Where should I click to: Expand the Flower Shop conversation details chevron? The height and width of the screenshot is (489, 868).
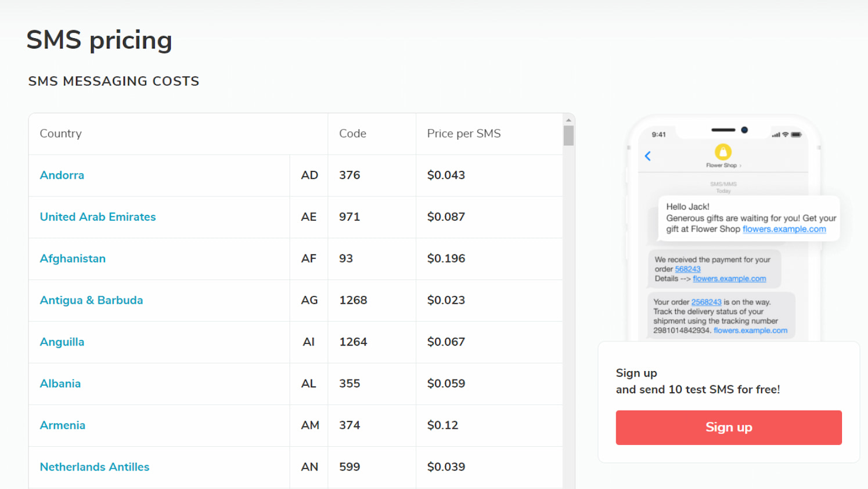[741, 165]
